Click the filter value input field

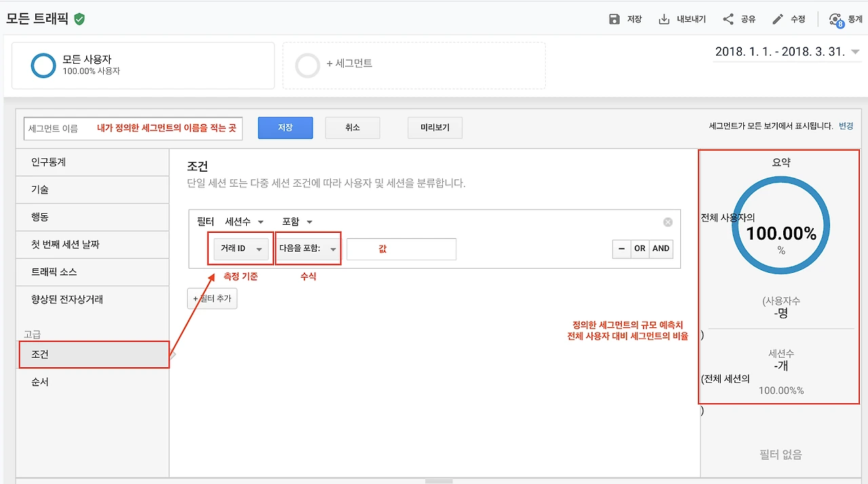[x=401, y=249]
